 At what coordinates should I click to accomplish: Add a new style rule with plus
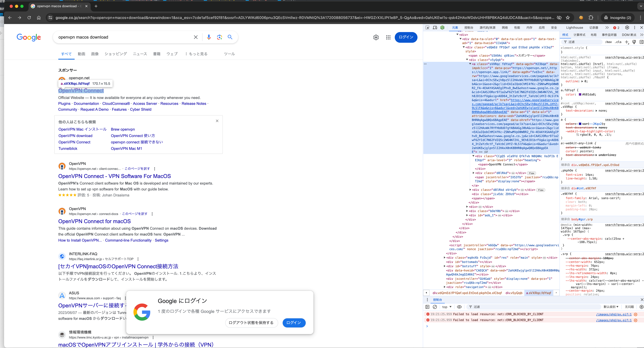(x=626, y=42)
